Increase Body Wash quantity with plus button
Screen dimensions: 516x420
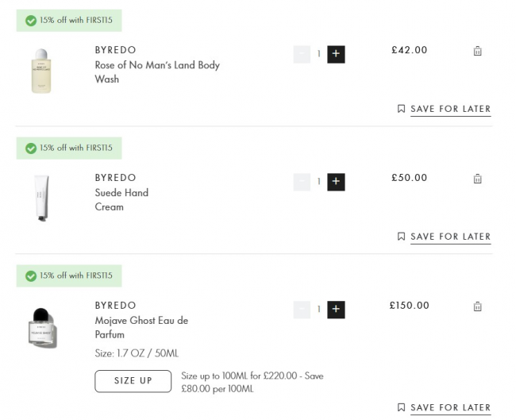(336, 54)
